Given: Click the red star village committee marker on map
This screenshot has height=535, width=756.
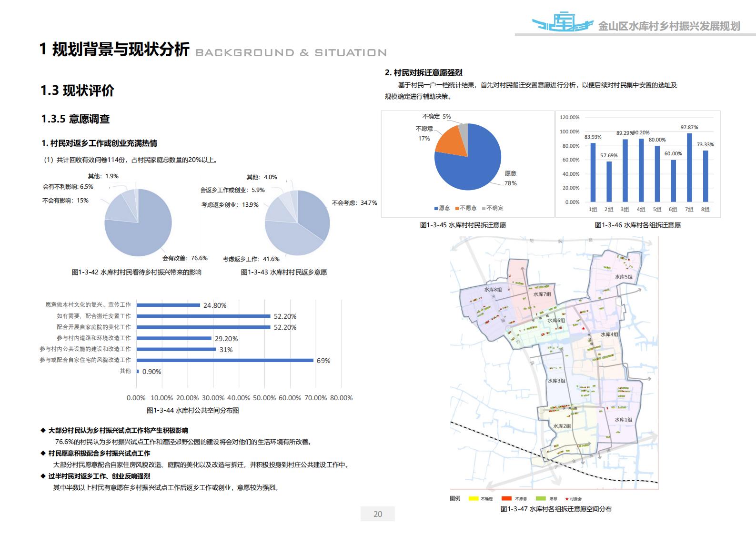Looking at the screenshot, I should click(x=584, y=329).
